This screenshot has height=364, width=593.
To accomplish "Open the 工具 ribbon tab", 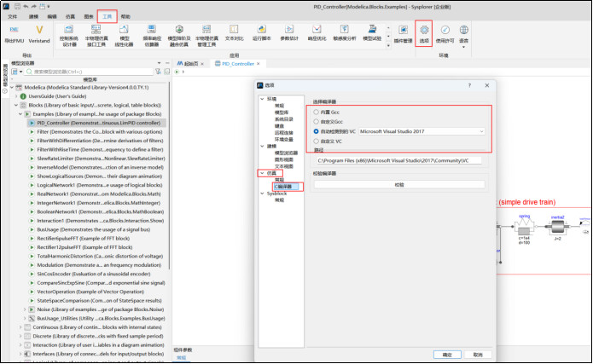I will pos(108,17).
